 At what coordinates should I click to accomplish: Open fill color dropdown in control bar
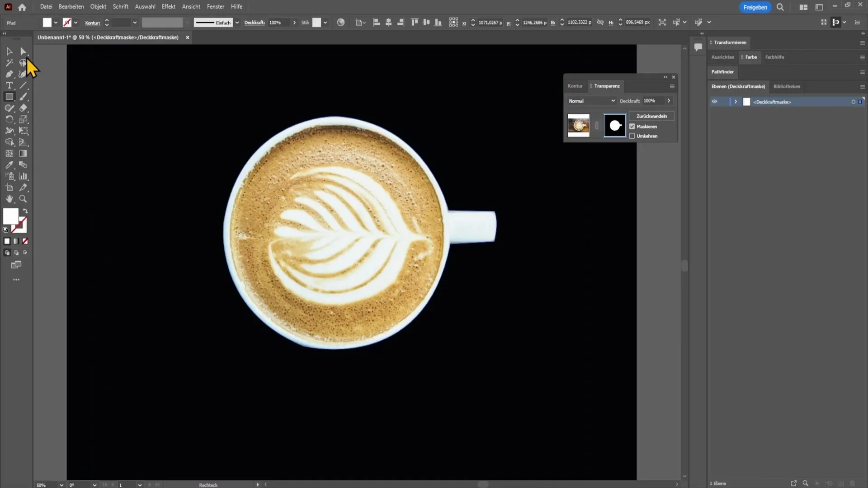click(x=56, y=23)
